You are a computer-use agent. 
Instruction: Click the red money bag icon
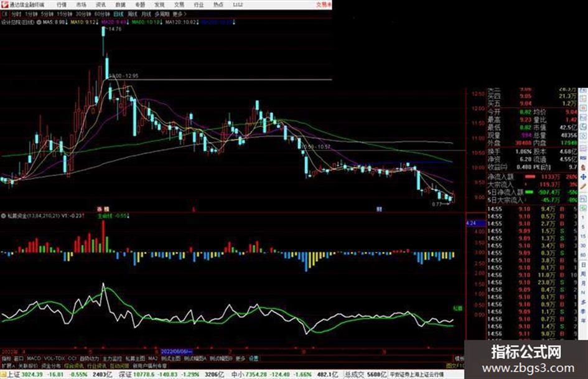(x=584, y=167)
